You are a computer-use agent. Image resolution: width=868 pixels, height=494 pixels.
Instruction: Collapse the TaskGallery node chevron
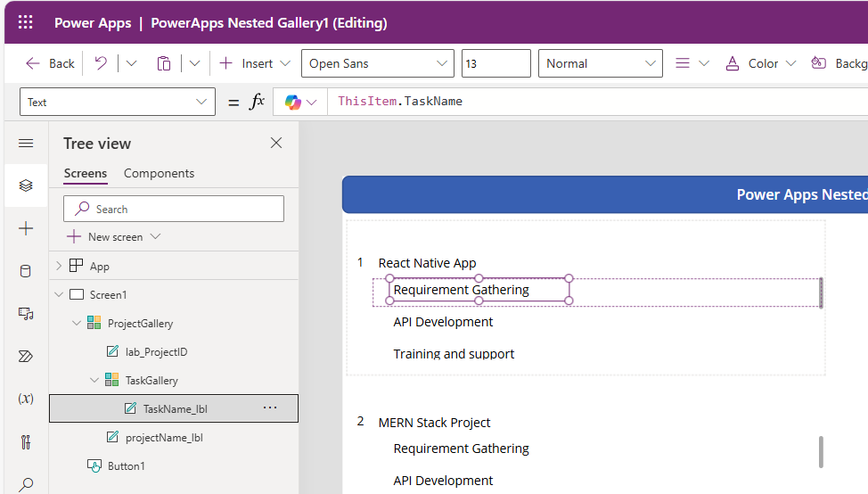(94, 380)
